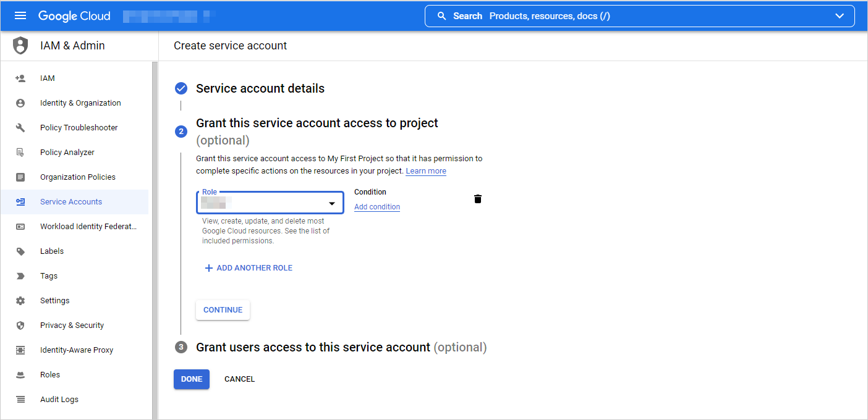Delete the role using the trash icon

point(477,199)
